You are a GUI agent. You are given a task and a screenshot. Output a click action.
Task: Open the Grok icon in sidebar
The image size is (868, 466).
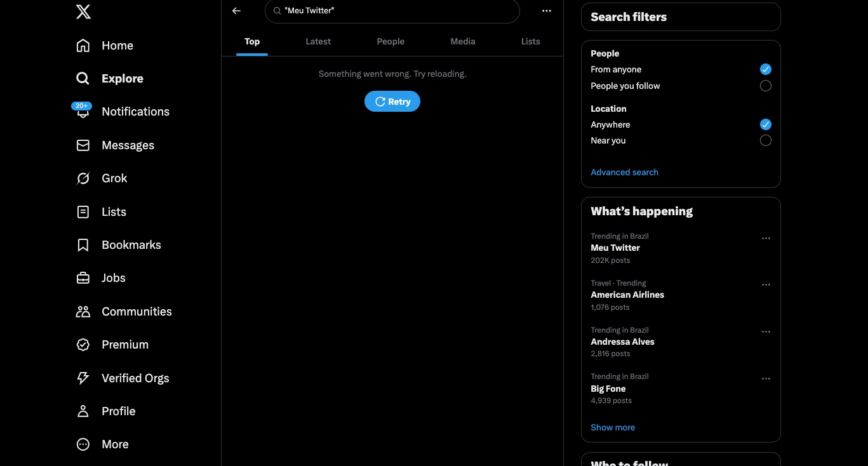(x=83, y=178)
